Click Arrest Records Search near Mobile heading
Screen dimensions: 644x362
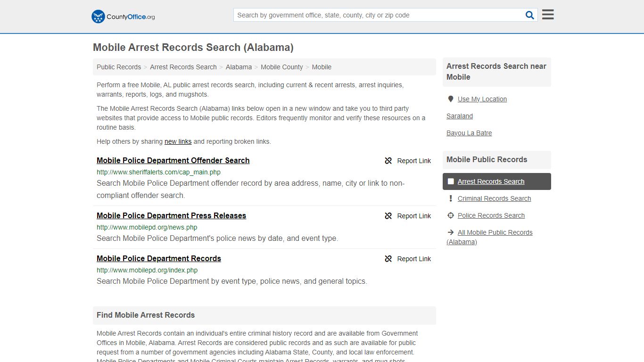click(496, 72)
